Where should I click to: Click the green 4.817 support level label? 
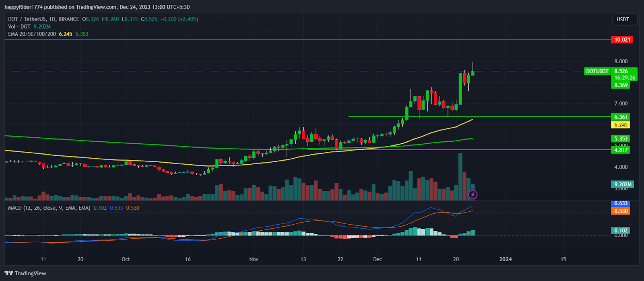[x=620, y=150]
